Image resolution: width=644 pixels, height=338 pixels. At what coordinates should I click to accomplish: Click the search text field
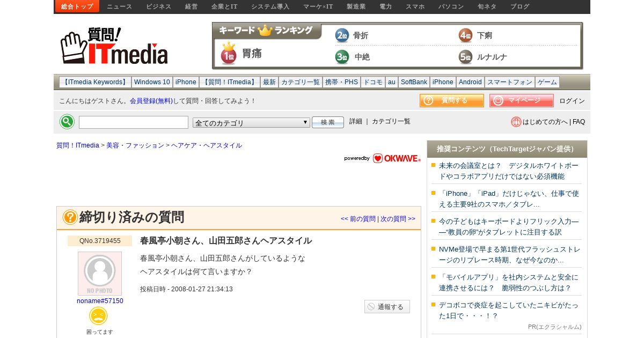tap(134, 122)
